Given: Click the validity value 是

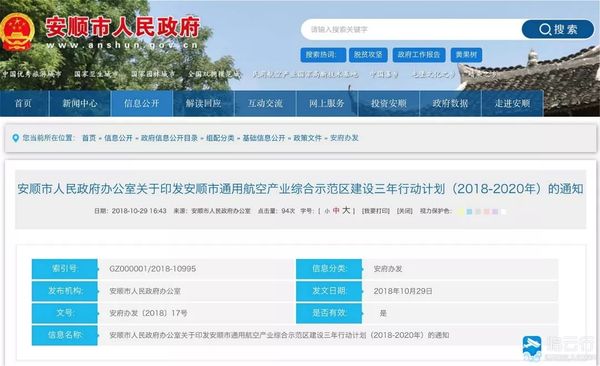Looking at the screenshot, I should pos(383,313).
